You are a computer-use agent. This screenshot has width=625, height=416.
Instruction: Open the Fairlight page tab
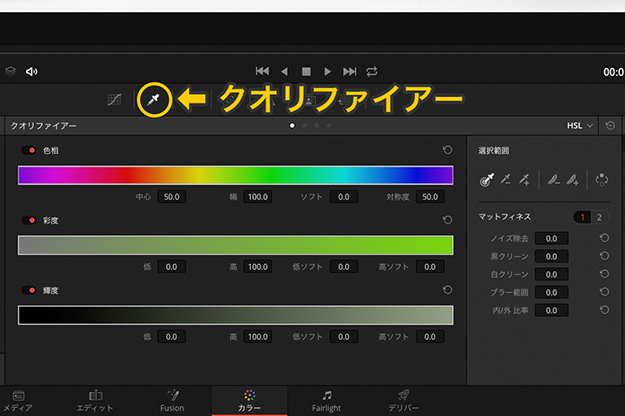click(x=327, y=400)
